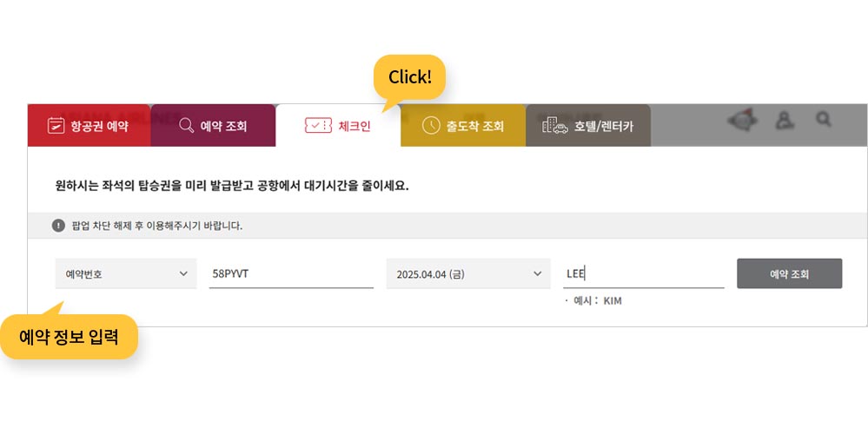Image resolution: width=868 pixels, height=441 pixels.
Task: Open the 예약번호 type dropdown
Action: 126,273
